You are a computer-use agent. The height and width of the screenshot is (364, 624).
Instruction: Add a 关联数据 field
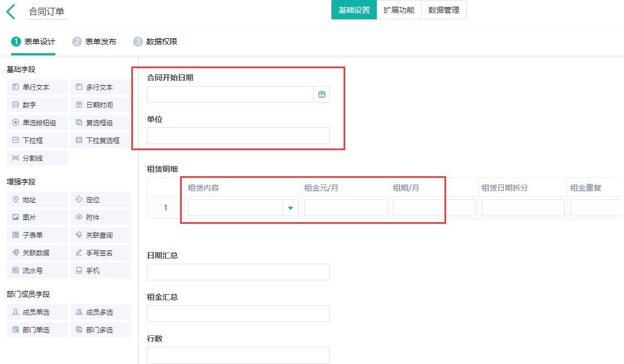38,253
